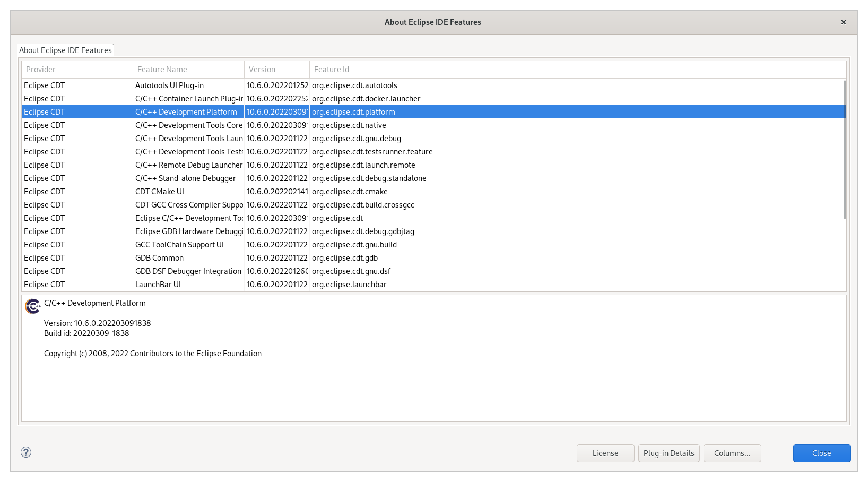This screenshot has width=868, height=482.
Task: Sort by Provider column header
Action: click(77, 70)
